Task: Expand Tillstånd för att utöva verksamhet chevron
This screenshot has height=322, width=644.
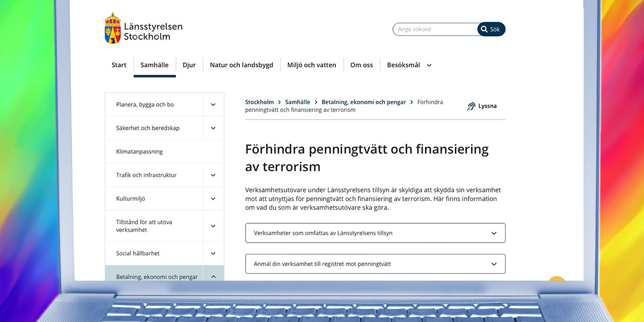Action: pos(213,226)
